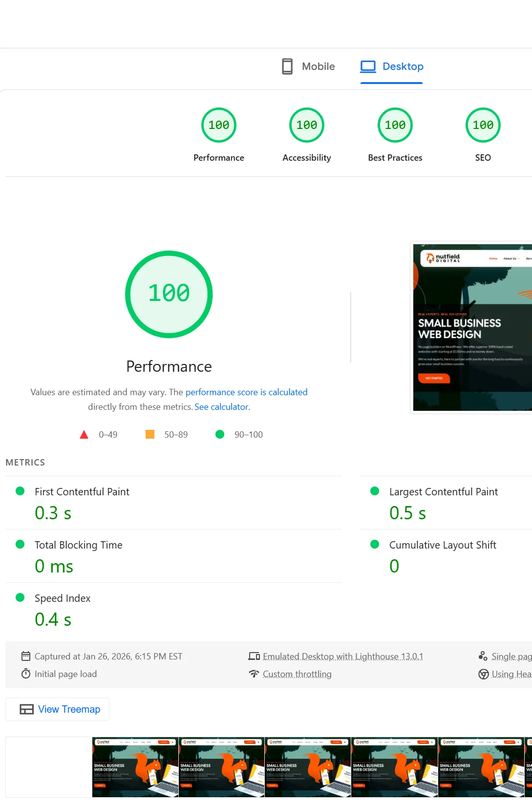The width and height of the screenshot is (532, 805).
Task: Open the Best Practices score gauge
Action: point(395,125)
